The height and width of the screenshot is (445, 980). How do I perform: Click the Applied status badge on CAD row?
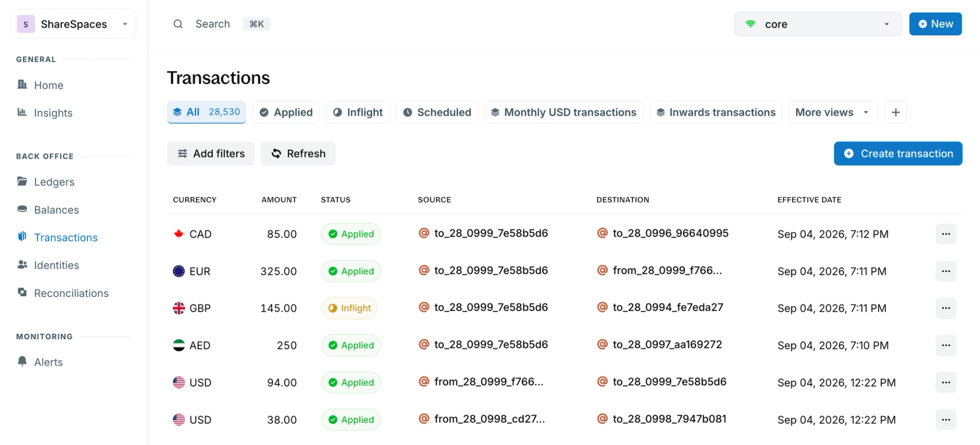coord(351,234)
